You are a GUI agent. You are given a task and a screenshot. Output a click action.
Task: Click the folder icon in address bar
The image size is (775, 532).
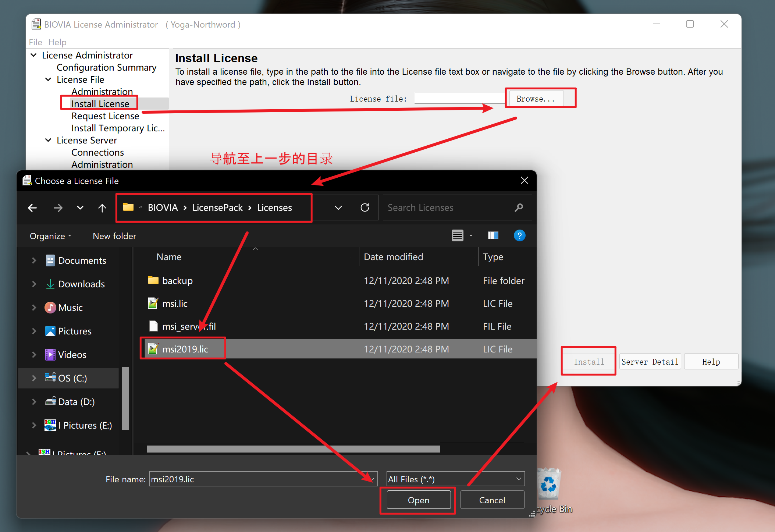(128, 207)
